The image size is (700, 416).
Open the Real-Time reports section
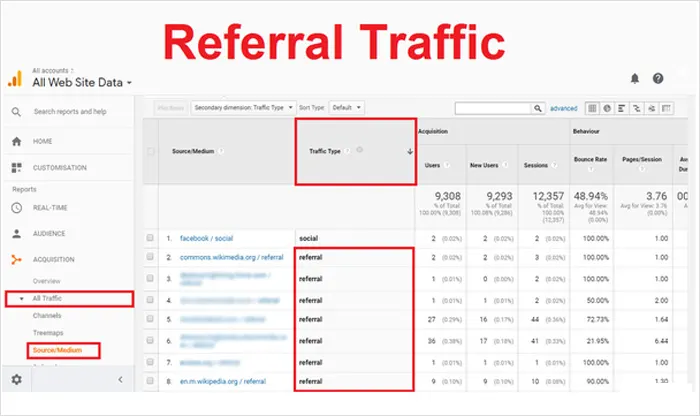50,208
